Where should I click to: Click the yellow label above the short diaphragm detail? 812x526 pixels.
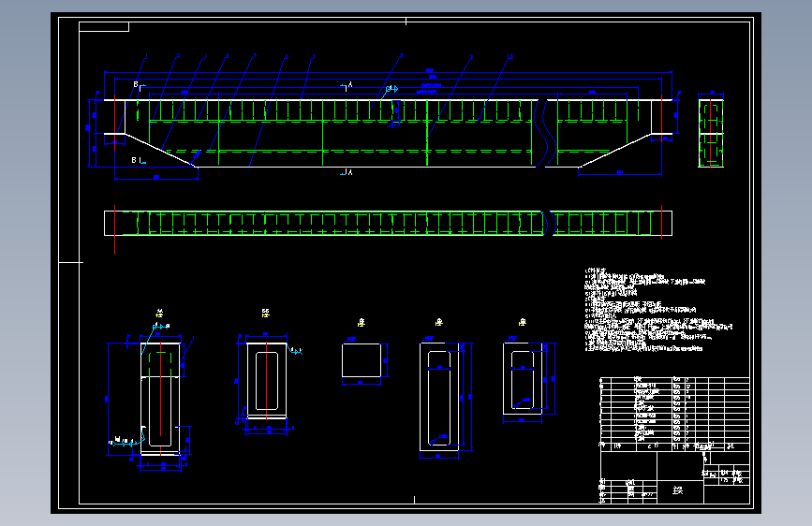523,322
